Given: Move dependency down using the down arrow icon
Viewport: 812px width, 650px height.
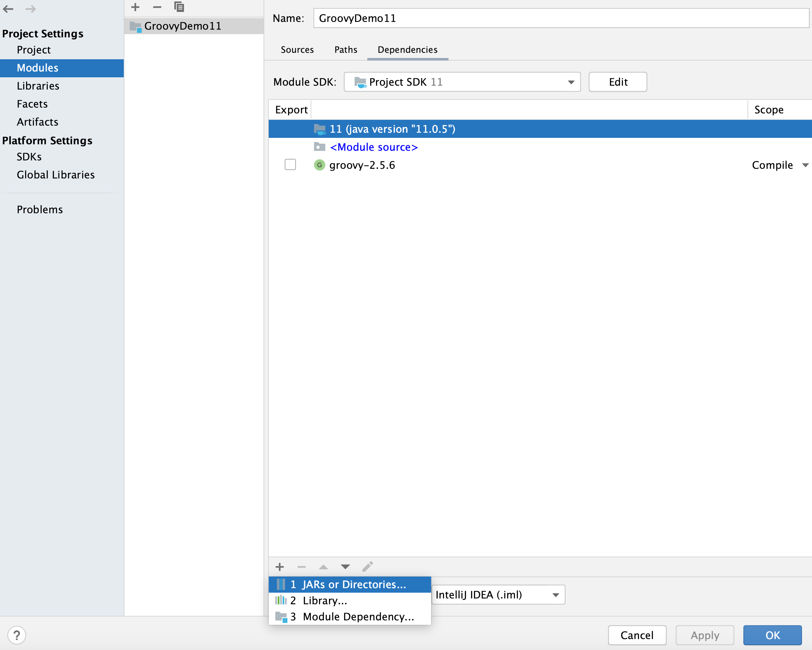Looking at the screenshot, I should 345,567.
